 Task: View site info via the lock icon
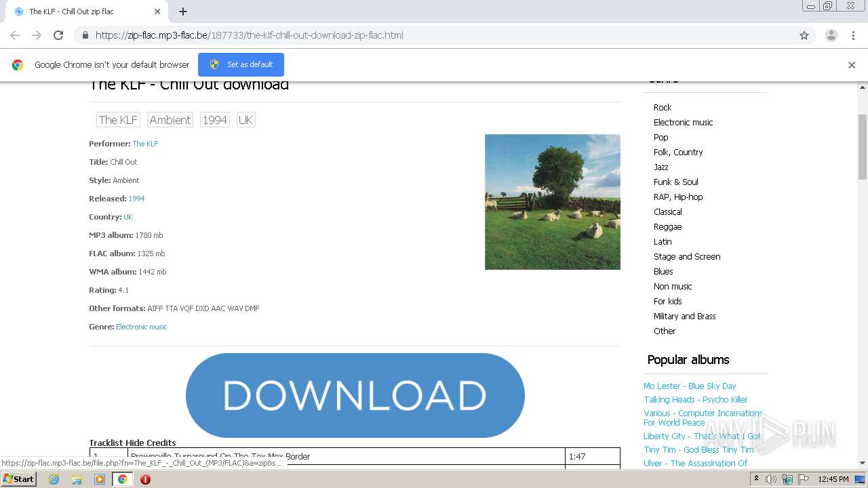pyautogui.click(x=85, y=35)
